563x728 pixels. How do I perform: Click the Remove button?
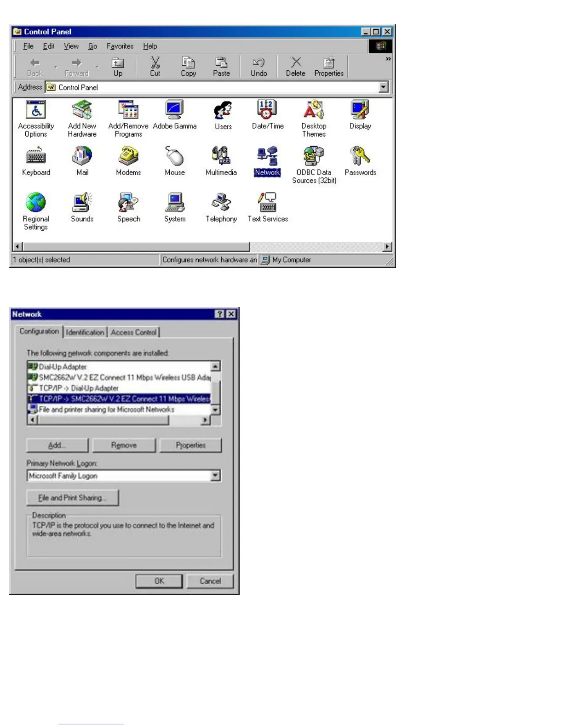[x=124, y=445]
